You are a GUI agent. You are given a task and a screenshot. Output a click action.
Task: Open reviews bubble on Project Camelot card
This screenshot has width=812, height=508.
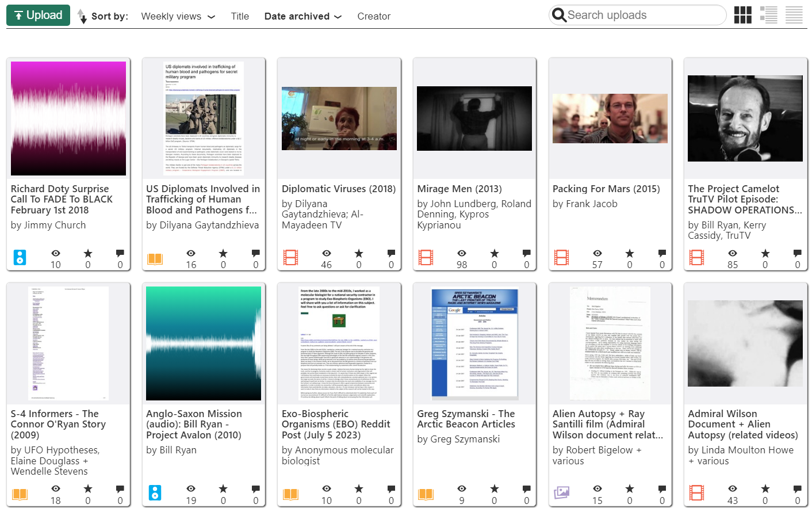click(x=797, y=253)
